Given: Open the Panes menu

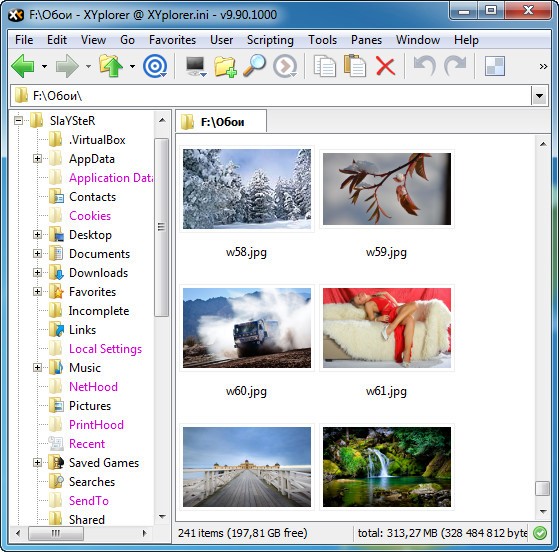Looking at the screenshot, I should pos(366,40).
